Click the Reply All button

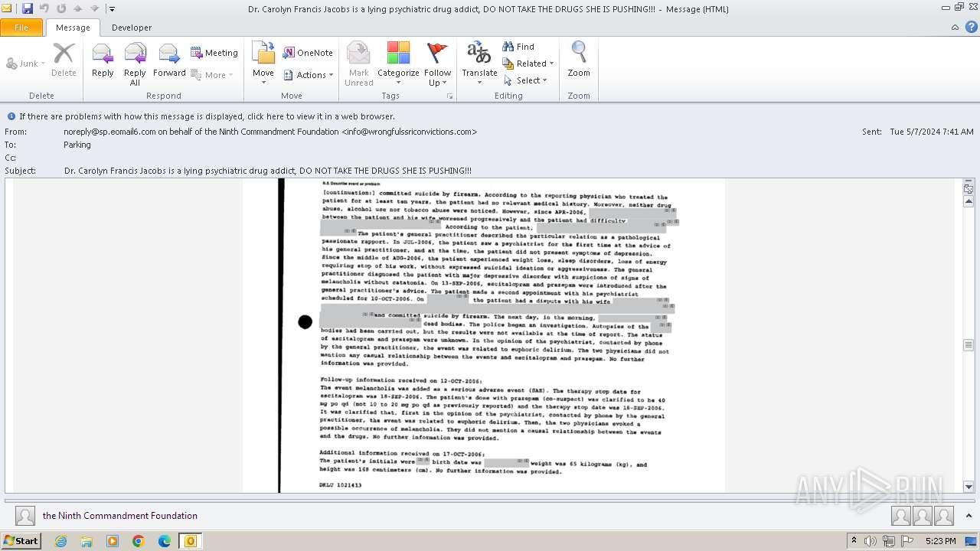tap(135, 63)
